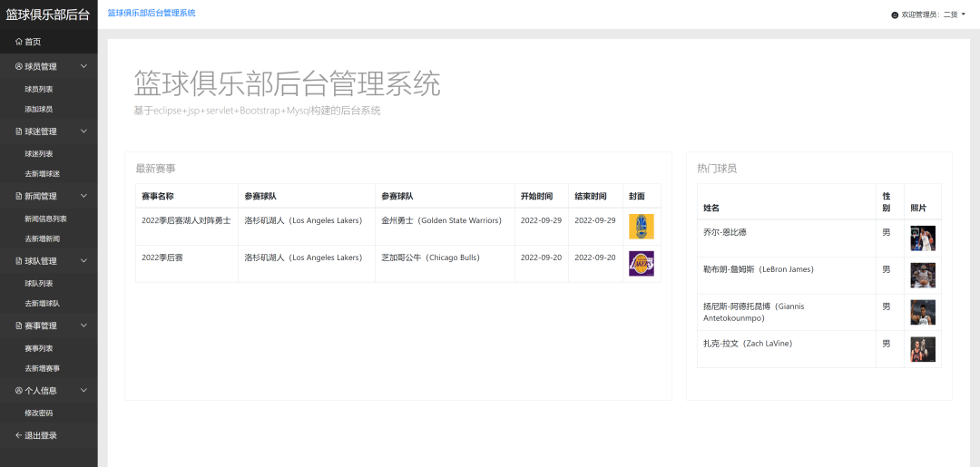Collapse the 球迷管理 chevron
Viewport: 980px width, 467px height.
83,131
